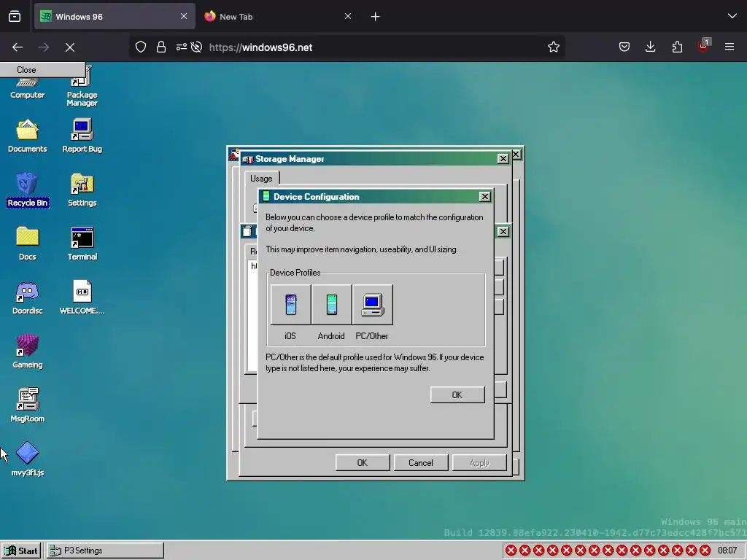
Task: Open the Pocket save icon
Action: pos(624,47)
